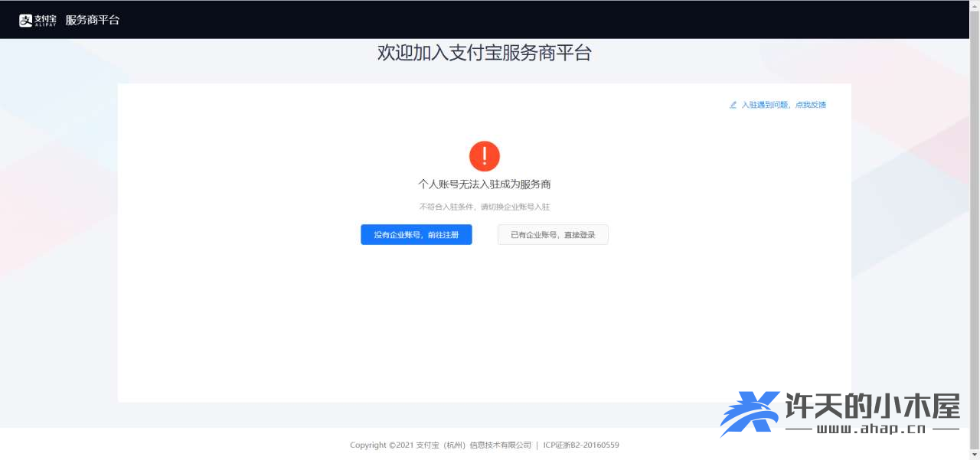
Task: Click 没有企业账号，前往注册 button
Action: pyautogui.click(x=416, y=235)
